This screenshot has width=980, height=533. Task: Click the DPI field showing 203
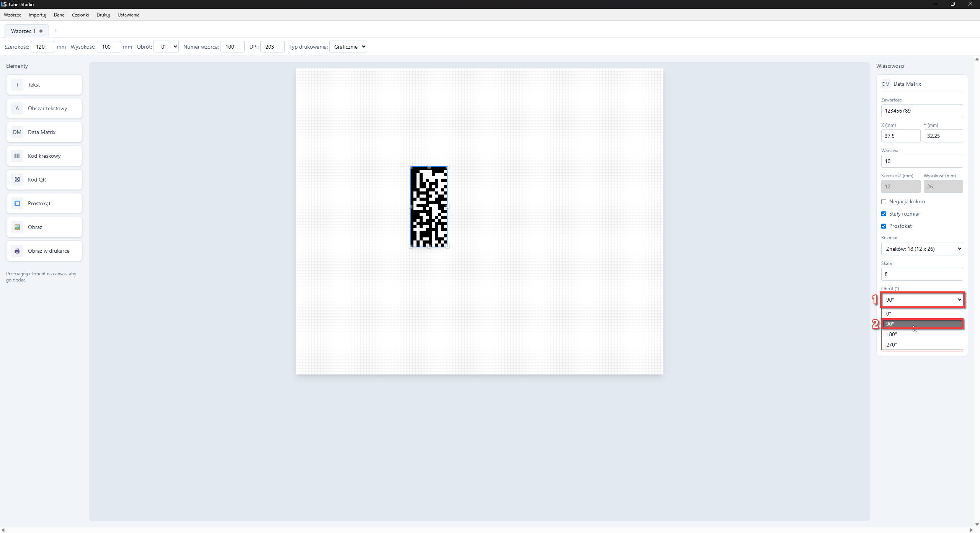pyautogui.click(x=272, y=47)
